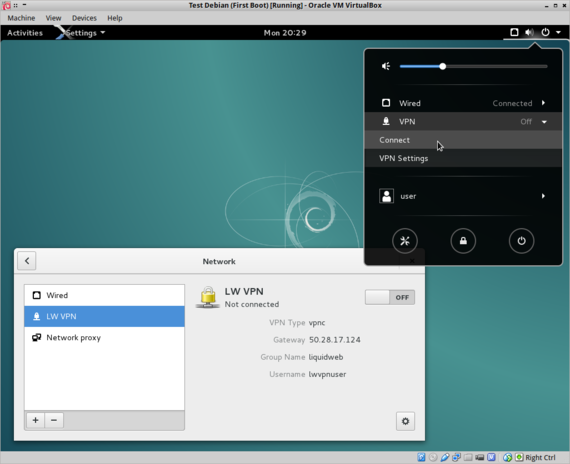This screenshot has width=570, height=464.
Task: Open system settings with the wrench-screwdriver button
Action: coord(405,241)
